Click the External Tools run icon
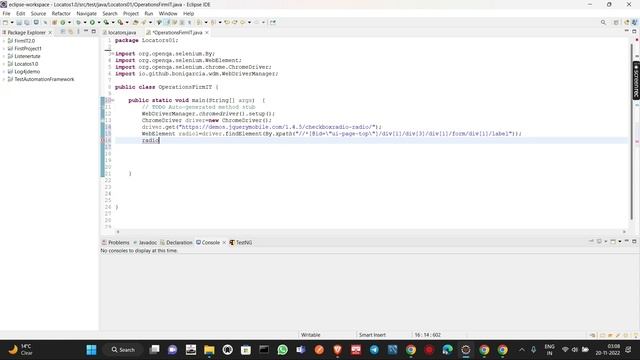 click(x=120, y=22)
